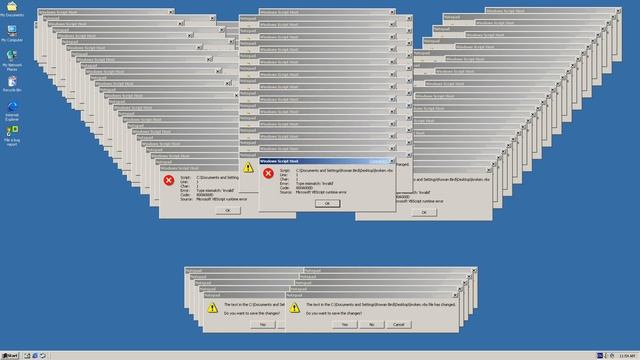Click the warning icon in the right Notepad dialog
The width and height of the screenshot is (640, 360).
pos(294,308)
